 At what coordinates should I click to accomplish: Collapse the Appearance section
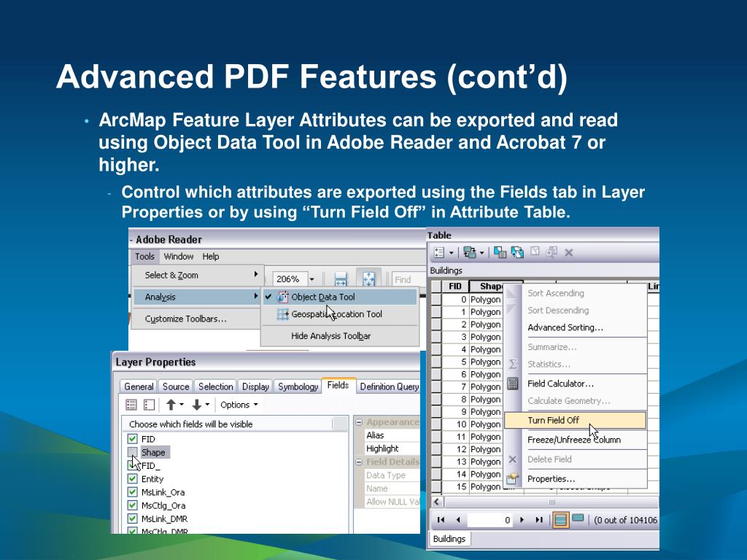(359, 422)
